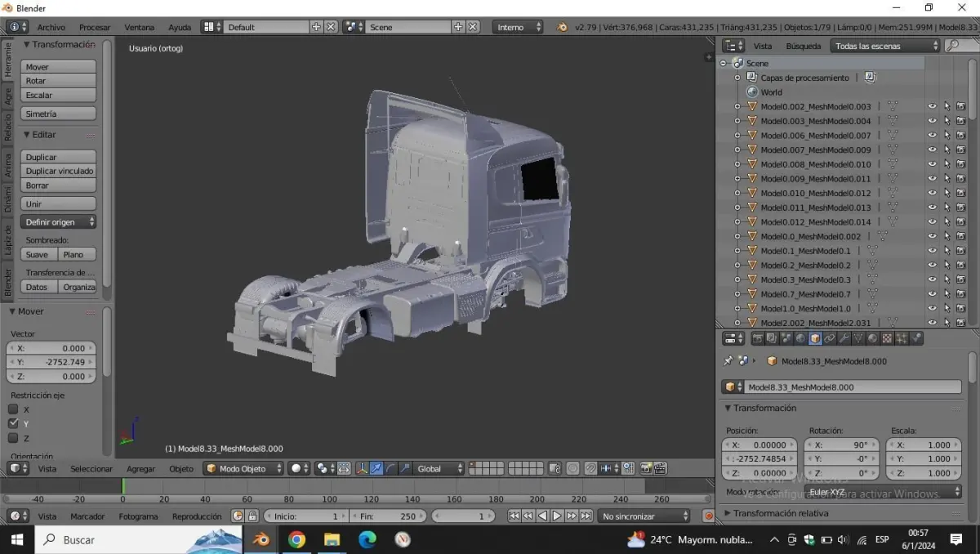Click the Duplicar vinculado button

pos(59,171)
